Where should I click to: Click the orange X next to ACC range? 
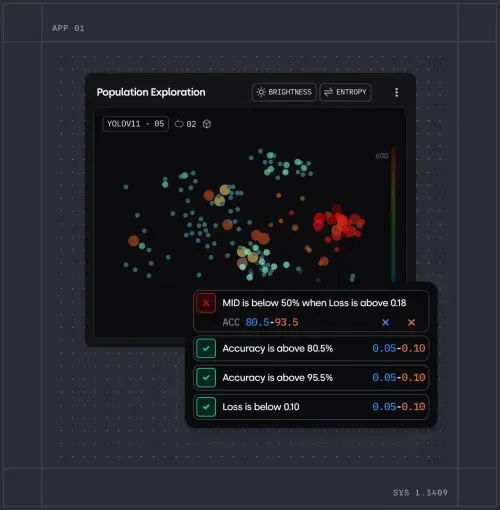[411, 322]
